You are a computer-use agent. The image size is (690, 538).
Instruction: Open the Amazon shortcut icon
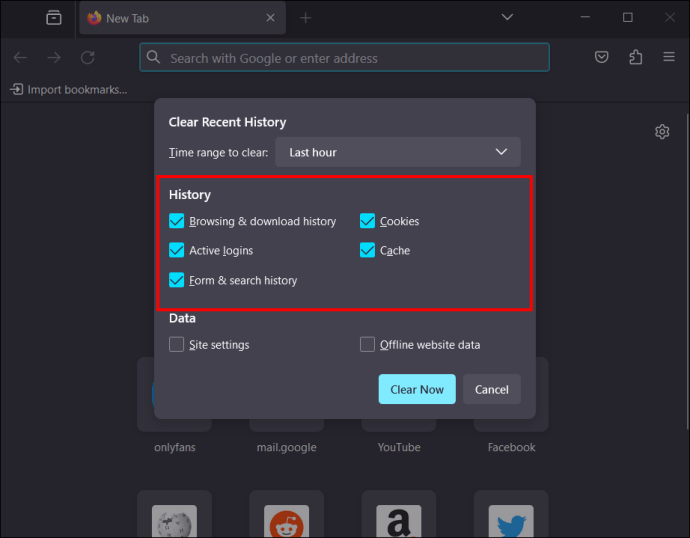399,521
